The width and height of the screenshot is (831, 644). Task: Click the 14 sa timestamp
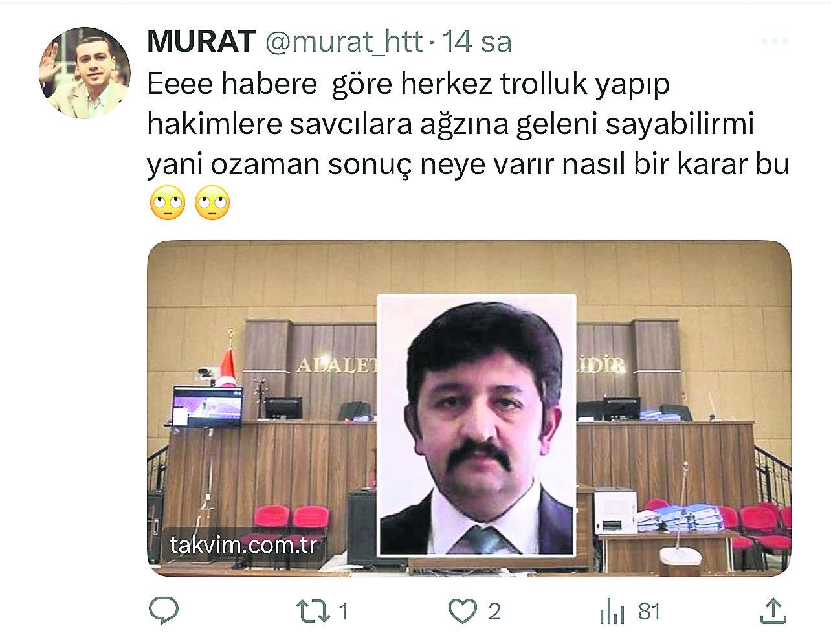477,41
